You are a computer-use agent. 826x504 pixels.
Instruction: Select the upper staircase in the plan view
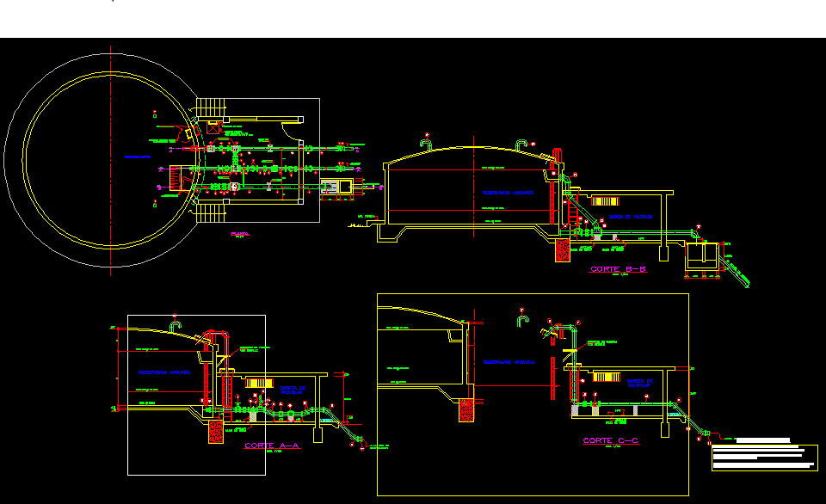click(211, 108)
